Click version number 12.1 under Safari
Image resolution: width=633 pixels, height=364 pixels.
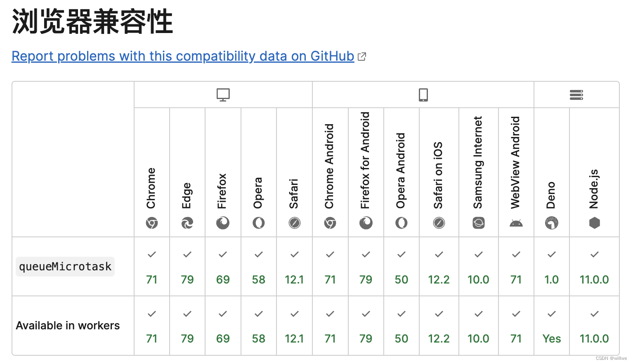tap(294, 279)
